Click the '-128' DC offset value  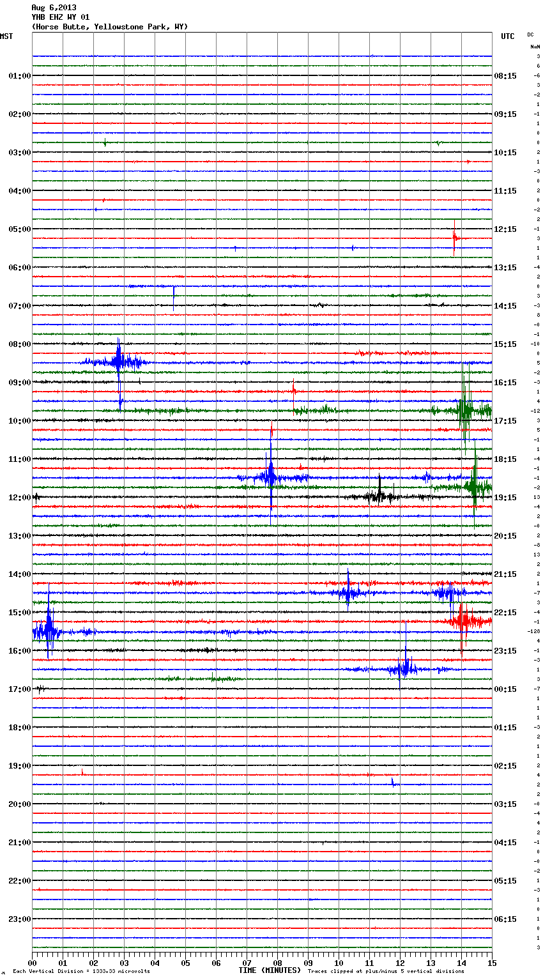click(x=533, y=631)
